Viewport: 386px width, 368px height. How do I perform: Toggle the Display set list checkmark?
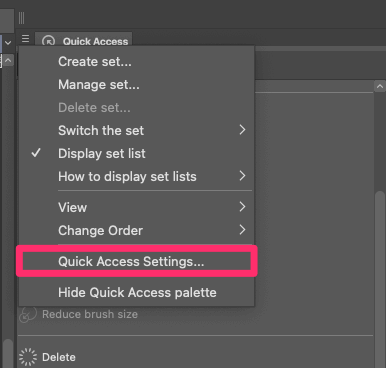(x=36, y=153)
